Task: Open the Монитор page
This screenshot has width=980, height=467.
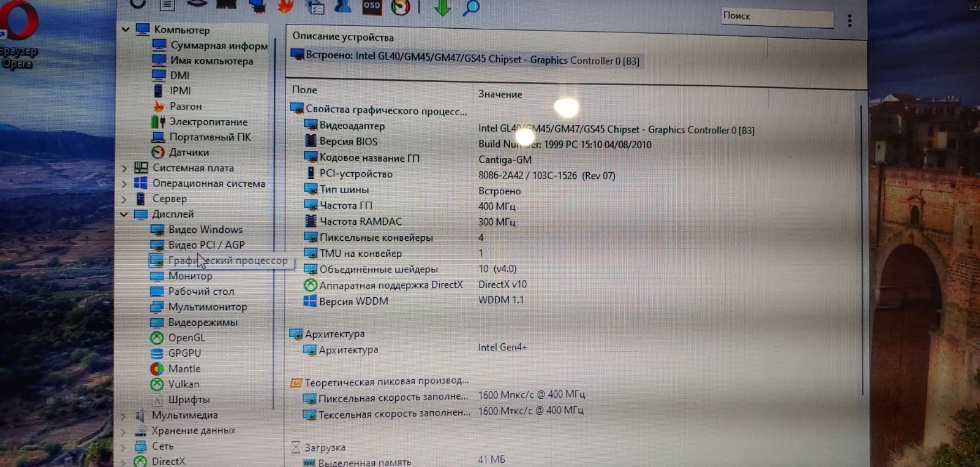Action: (182, 276)
